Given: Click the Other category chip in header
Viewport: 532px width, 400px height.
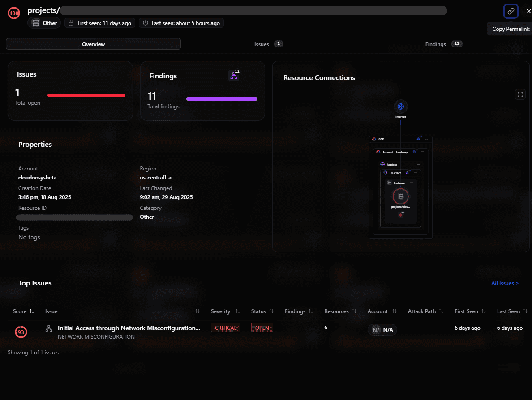Looking at the screenshot, I should click(44, 23).
